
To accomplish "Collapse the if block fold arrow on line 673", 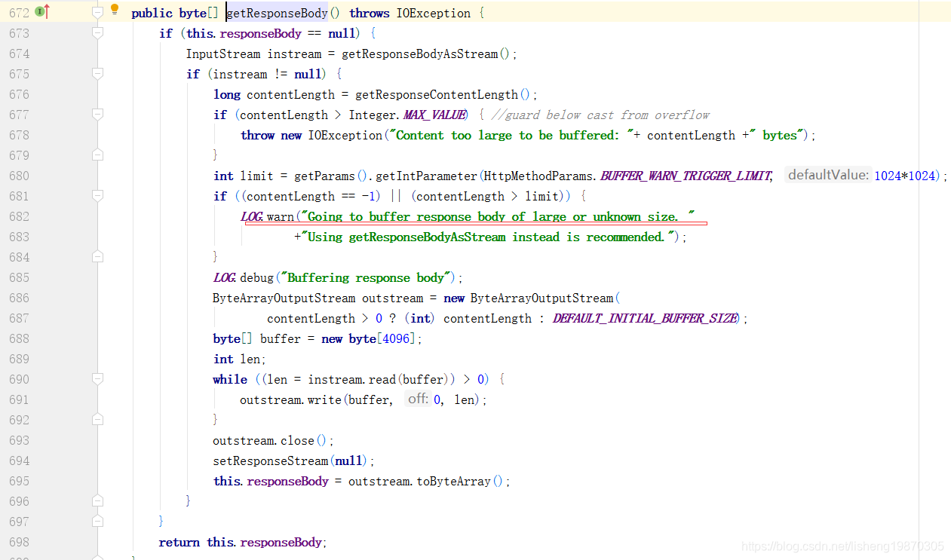I will [97, 32].
